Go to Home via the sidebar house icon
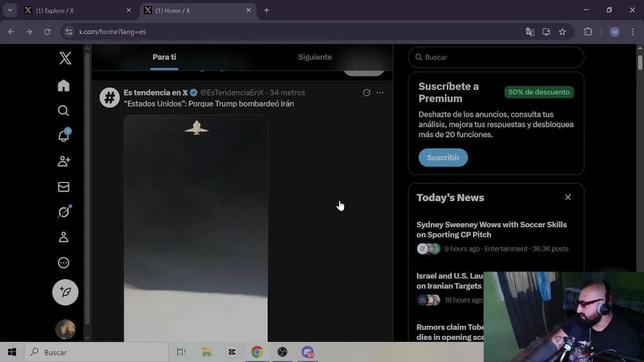644x362 pixels. point(63,85)
